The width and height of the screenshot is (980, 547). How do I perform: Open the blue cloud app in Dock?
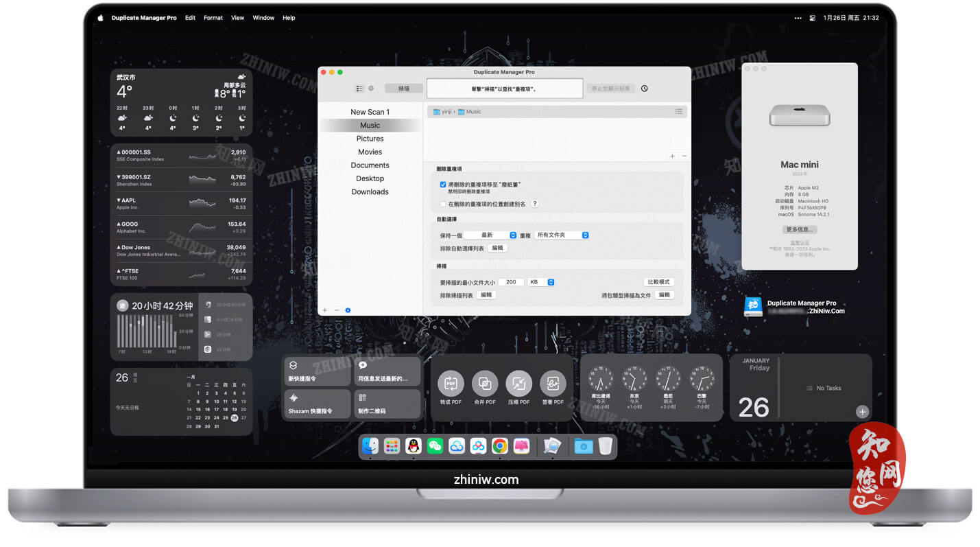(x=457, y=446)
